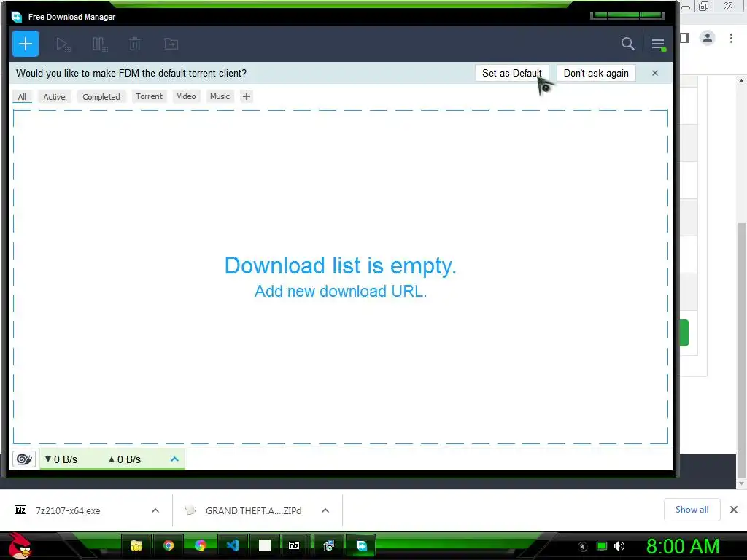The image size is (747, 560).
Task: Open search with the magnifying glass
Action: (628, 44)
